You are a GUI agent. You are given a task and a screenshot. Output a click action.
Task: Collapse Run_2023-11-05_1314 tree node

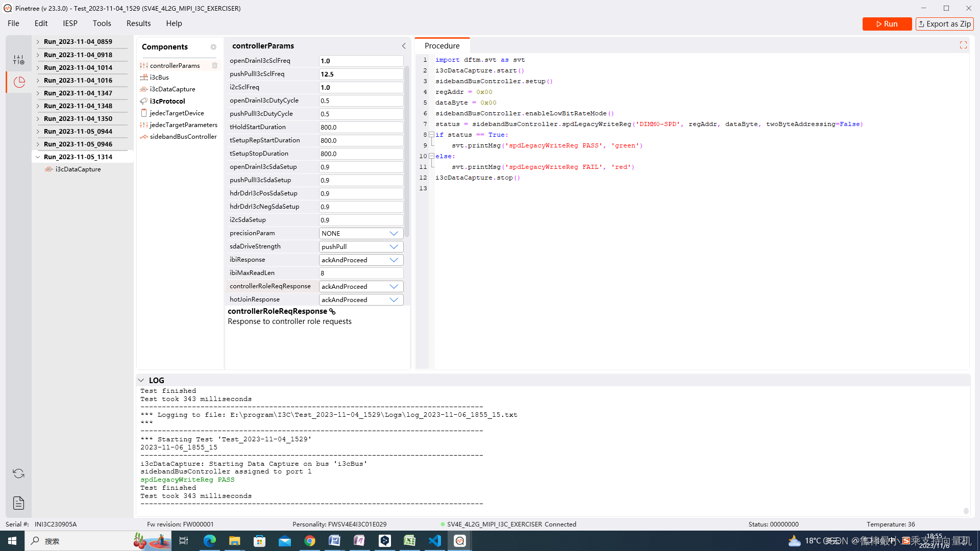coord(38,157)
